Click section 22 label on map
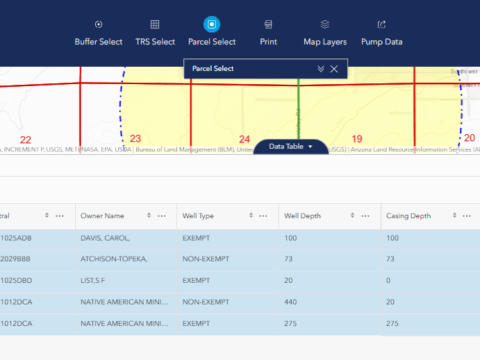Viewport: 480px width, 360px height. click(26, 140)
